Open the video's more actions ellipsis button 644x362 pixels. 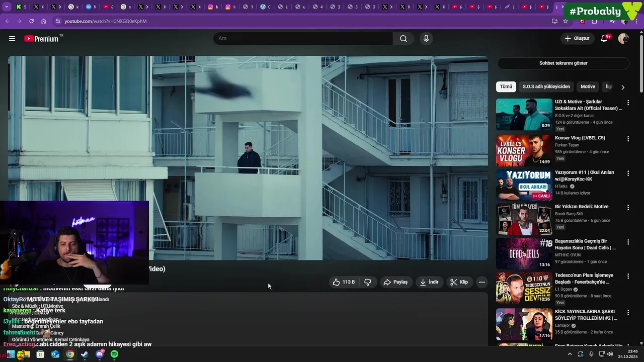(482, 282)
